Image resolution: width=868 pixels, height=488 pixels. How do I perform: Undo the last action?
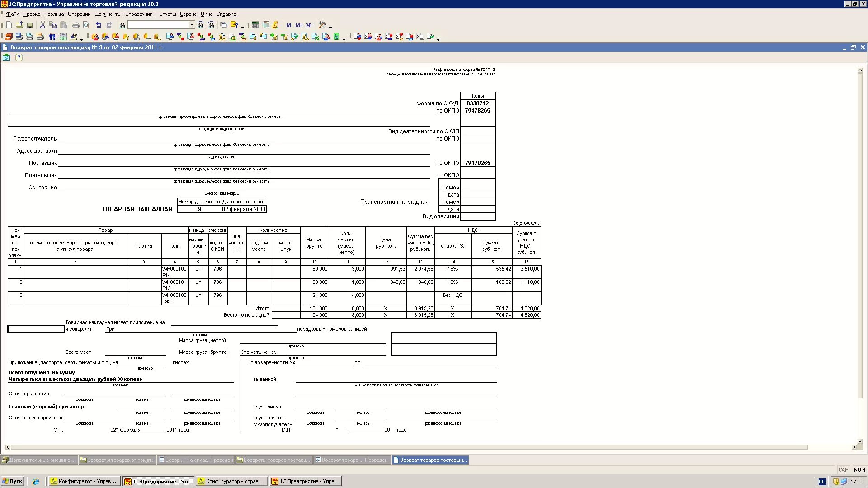[x=99, y=25]
